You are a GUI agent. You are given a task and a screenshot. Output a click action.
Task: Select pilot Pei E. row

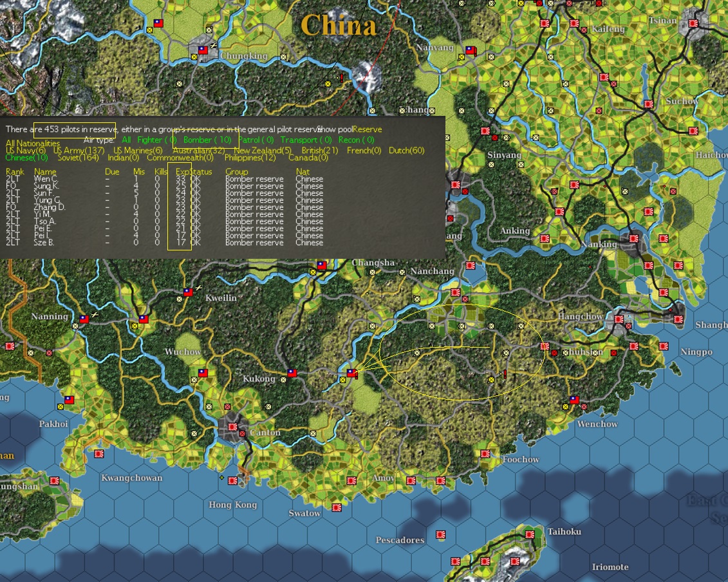coord(165,229)
